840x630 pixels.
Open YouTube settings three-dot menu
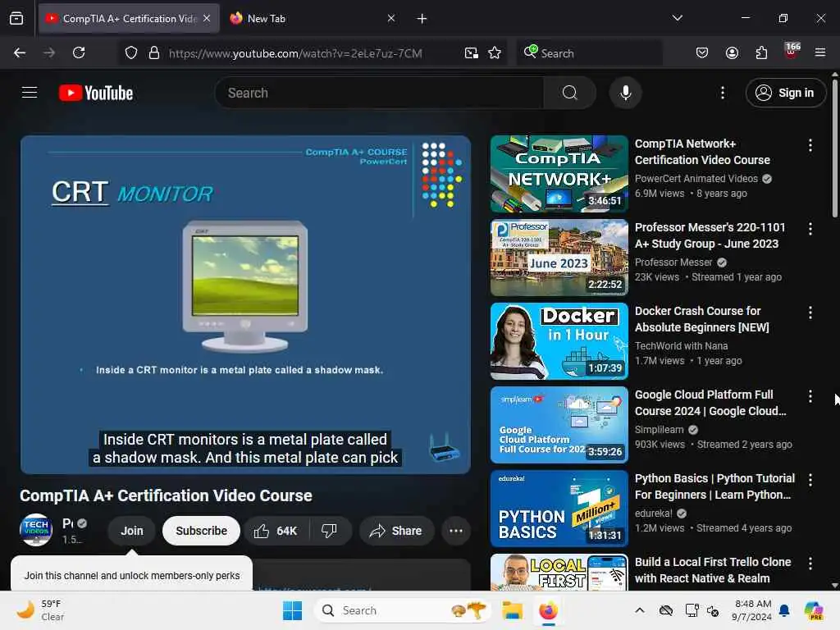[x=722, y=93]
